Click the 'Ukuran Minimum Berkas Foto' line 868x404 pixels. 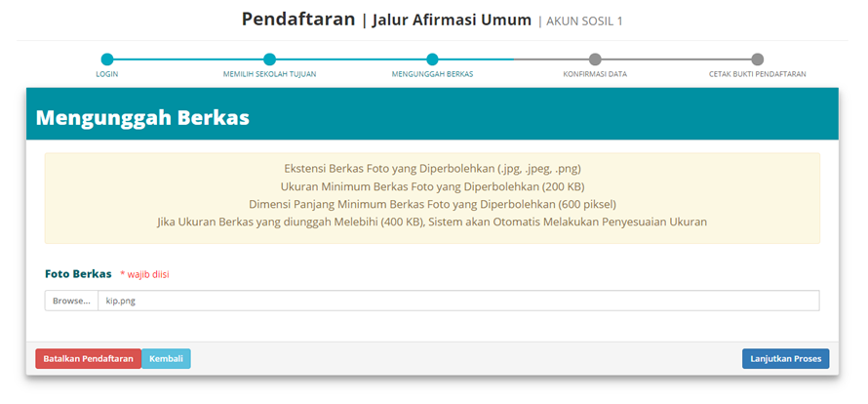[x=432, y=185]
